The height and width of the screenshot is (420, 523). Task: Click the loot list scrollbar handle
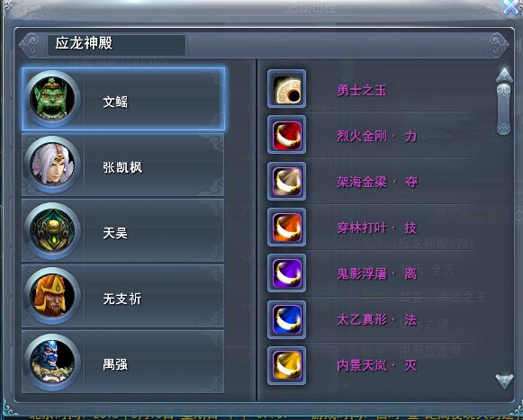504,110
